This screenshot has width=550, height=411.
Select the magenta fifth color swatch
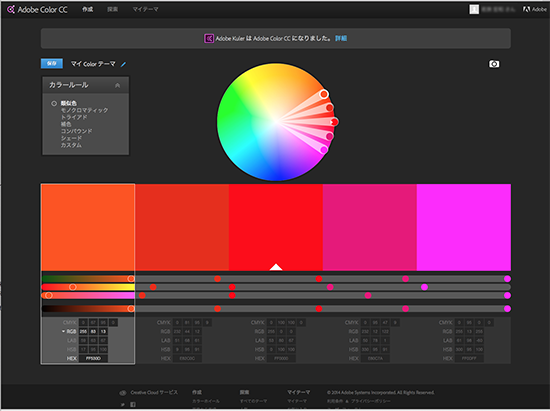point(464,227)
